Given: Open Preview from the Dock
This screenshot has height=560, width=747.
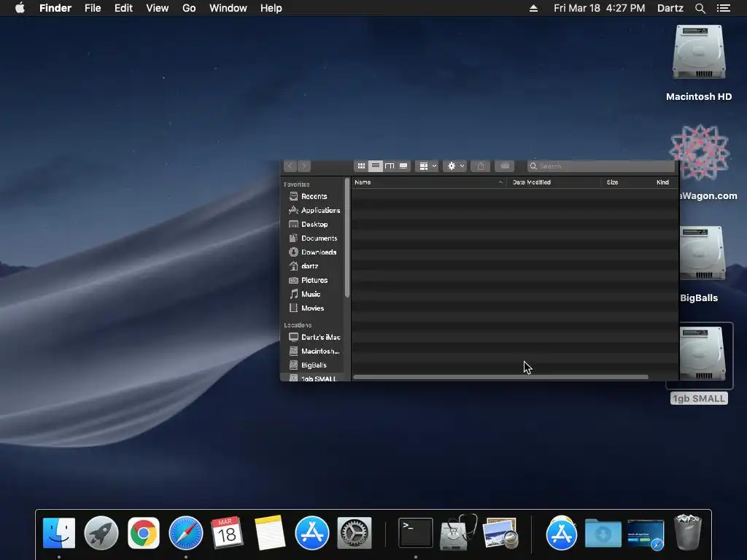Looking at the screenshot, I should coord(500,533).
